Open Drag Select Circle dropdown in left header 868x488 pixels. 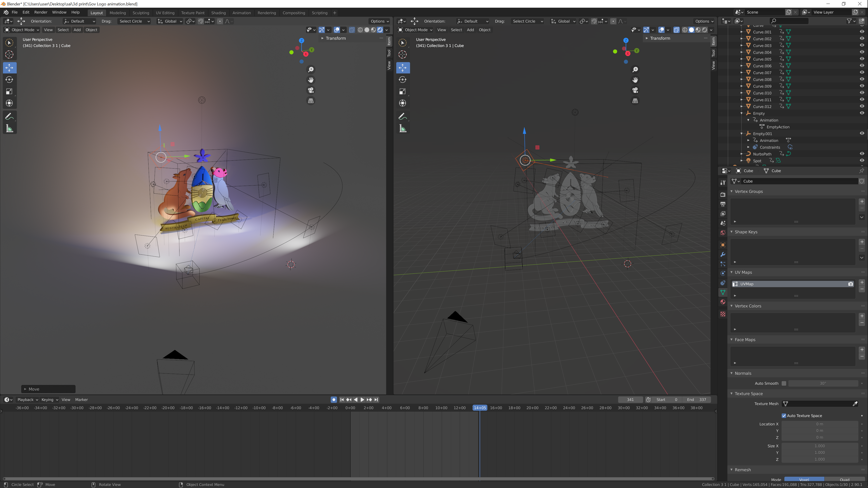pos(134,21)
